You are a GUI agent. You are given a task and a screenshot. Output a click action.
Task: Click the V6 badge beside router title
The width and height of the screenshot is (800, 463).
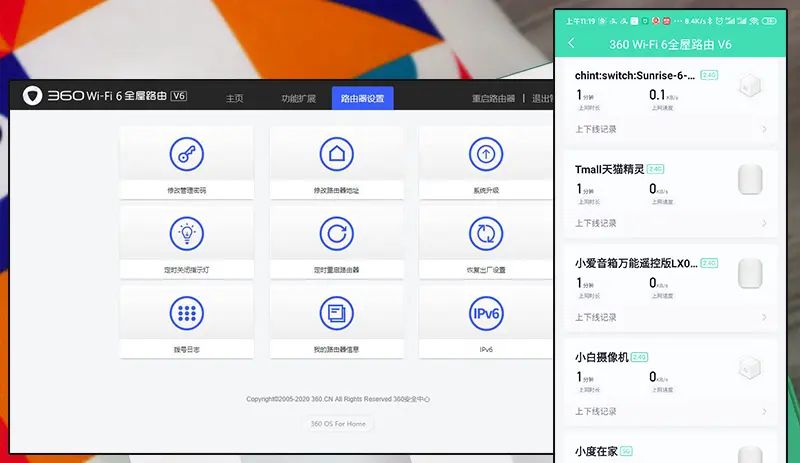pos(179,95)
